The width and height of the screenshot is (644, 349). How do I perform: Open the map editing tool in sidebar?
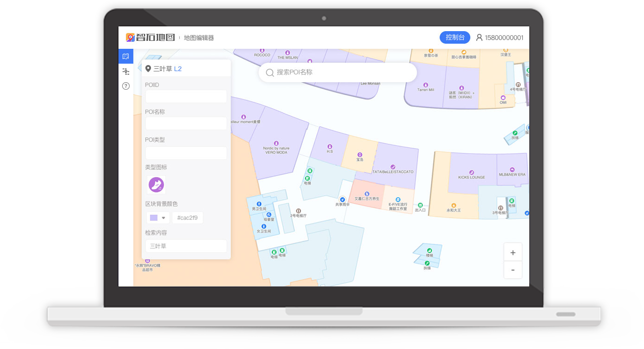(x=125, y=56)
